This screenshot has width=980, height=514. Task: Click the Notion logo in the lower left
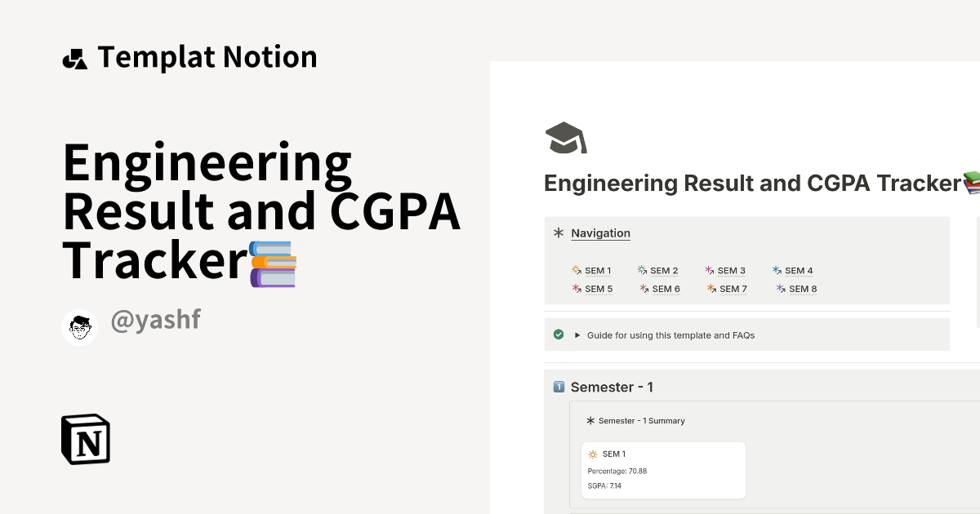point(85,439)
